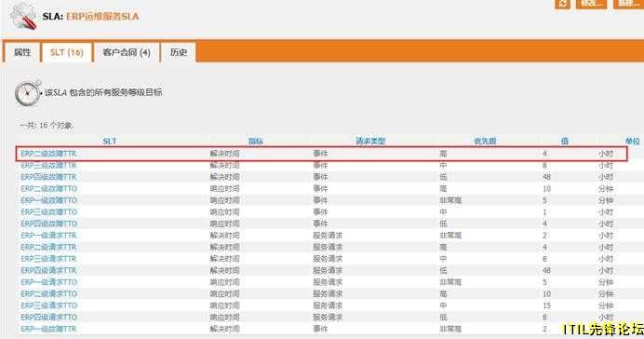Open the ERP三级故障TTR link
The image size is (644, 339).
(48, 165)
